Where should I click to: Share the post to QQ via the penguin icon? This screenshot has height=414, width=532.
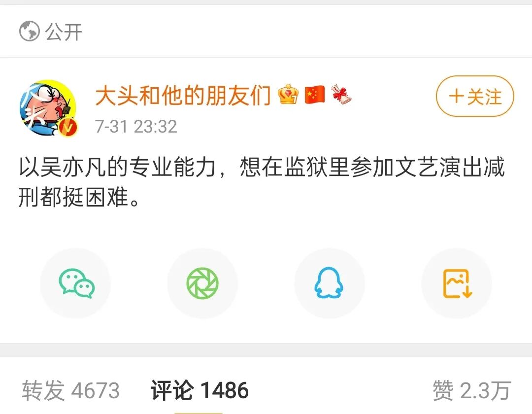(x=329, y=283)
